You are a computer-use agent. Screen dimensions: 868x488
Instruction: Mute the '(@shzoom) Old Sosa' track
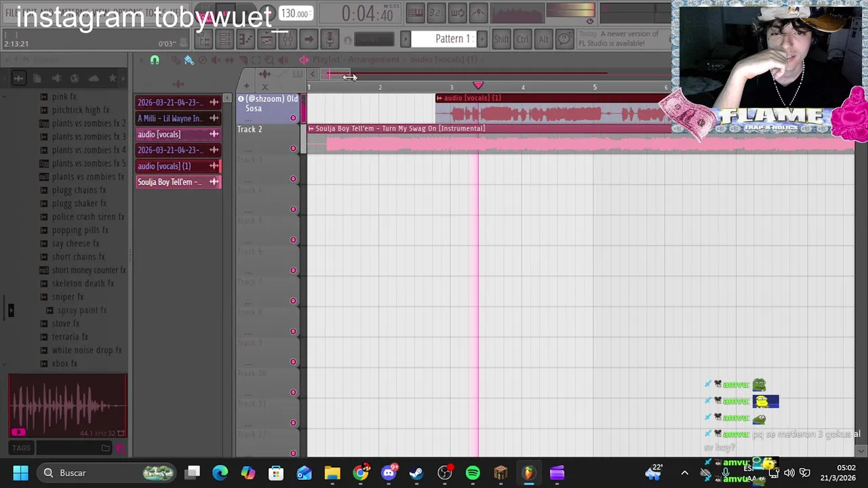tap(294, 118)
